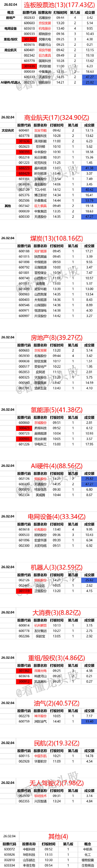Select the 京城股份 stock name
Image resolution: width=97 pixels, height=868 pixels.
pos(40,422)
